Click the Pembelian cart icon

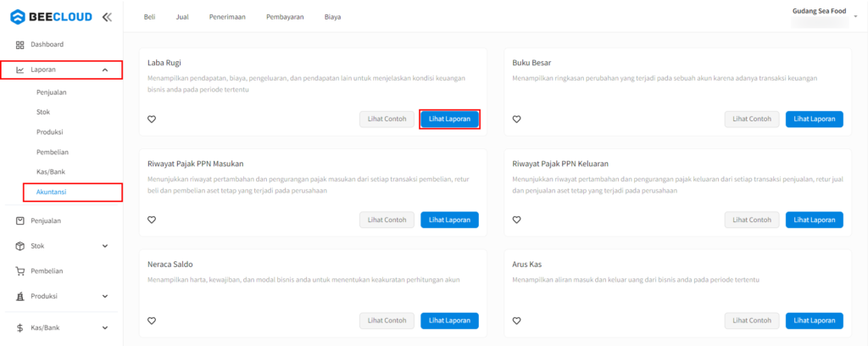(20, 271)
